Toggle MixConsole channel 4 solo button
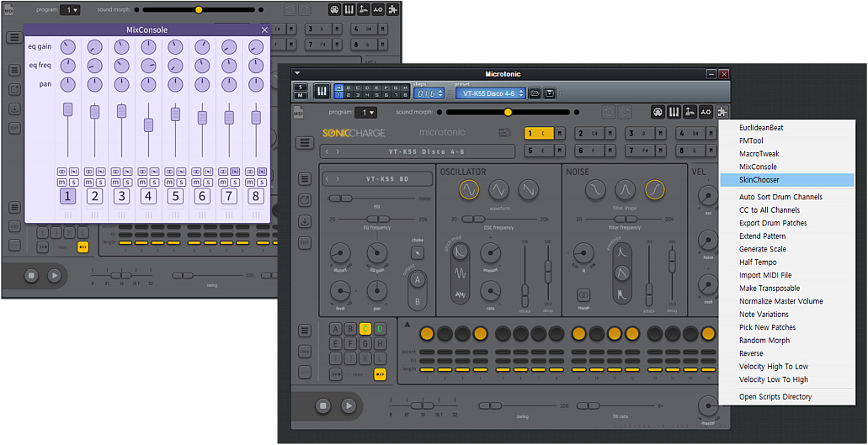Image resolution: width=868 pixels, height=445 pixels. [153, 183]
